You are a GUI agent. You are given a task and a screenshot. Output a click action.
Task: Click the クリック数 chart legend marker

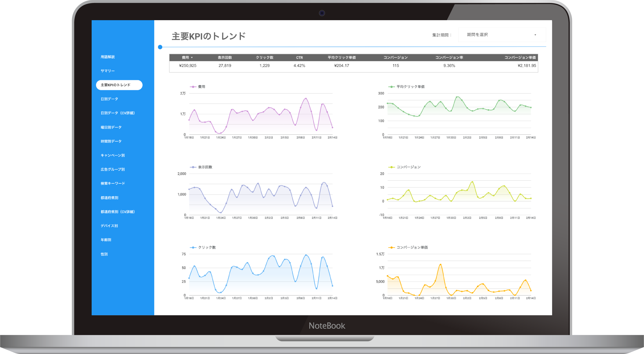tap(193, 247)
